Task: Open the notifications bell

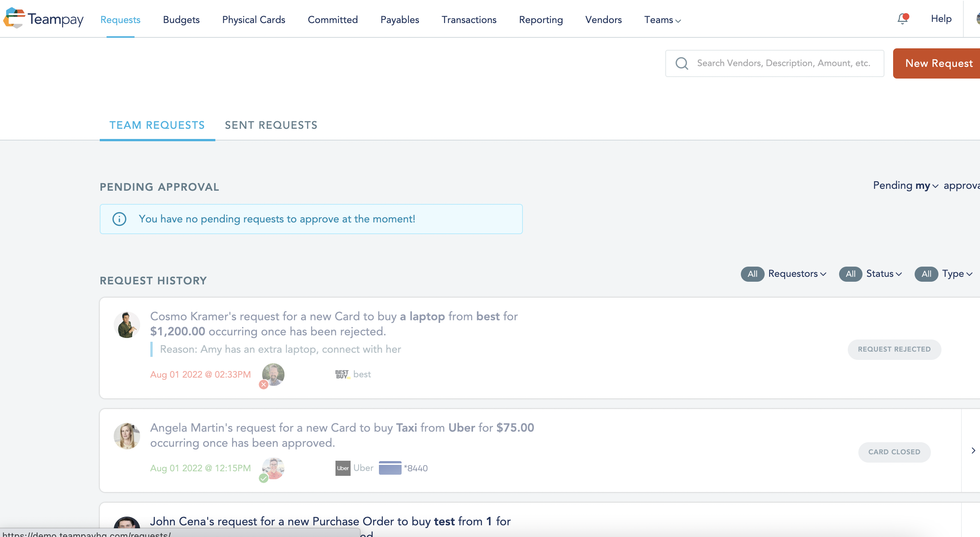Action: 903,19
